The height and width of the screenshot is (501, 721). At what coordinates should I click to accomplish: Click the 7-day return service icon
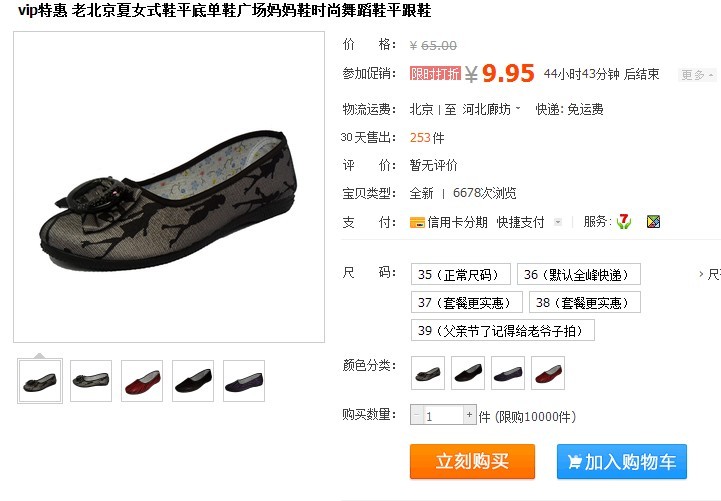[x=624, y=222]
